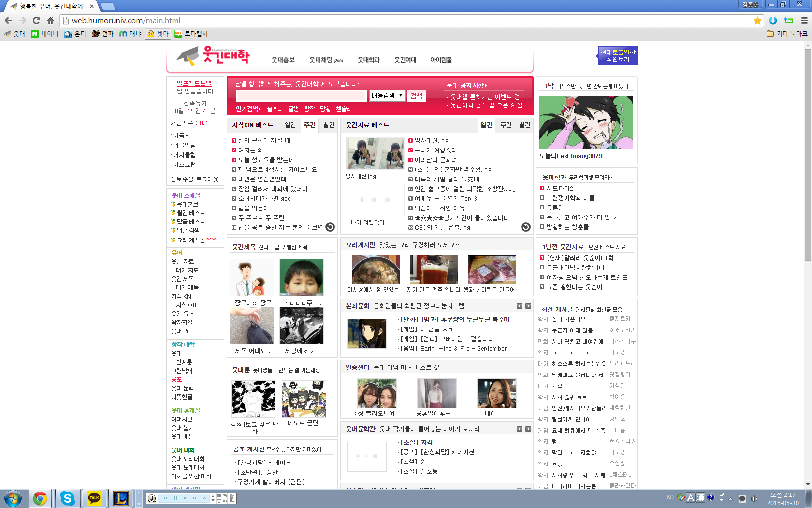
Task: Refresh the 지식KIN 베스트 list with circular arrow
Action: pyautogui.click(x=330, y=227)
